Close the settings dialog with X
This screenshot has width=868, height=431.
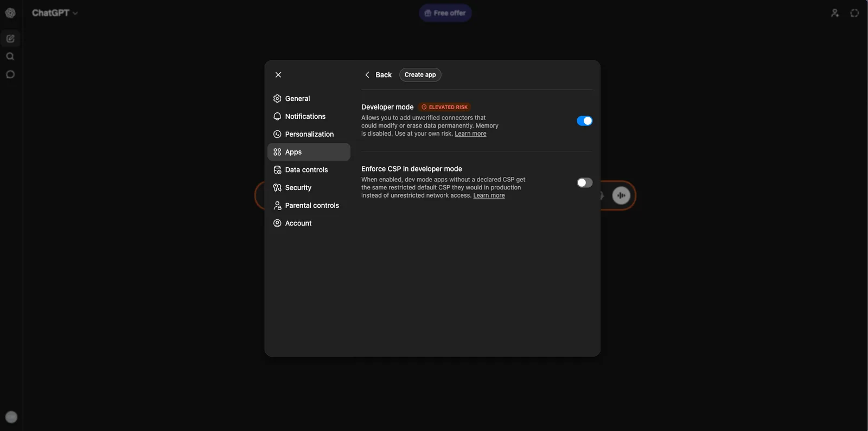coord(278,75)
